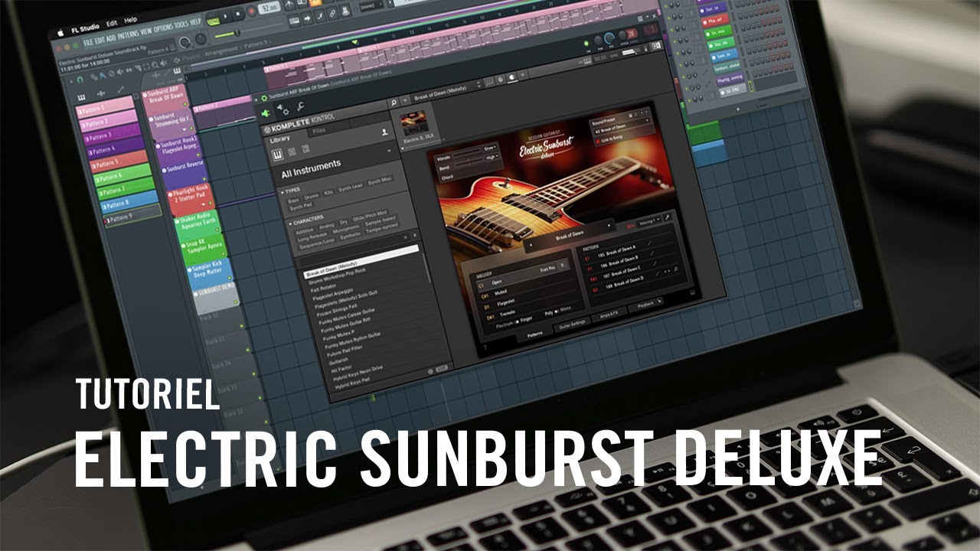Select the Hybrid Keys Neon Drive preset
Viewport: 980px width, 551px height.
click(x=358, y=373)
